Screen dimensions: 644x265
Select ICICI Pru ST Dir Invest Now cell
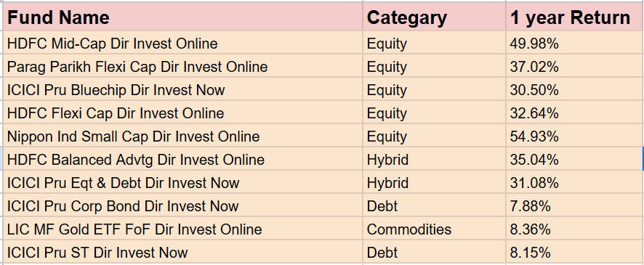pyautogui.click(x=182, y=252)
